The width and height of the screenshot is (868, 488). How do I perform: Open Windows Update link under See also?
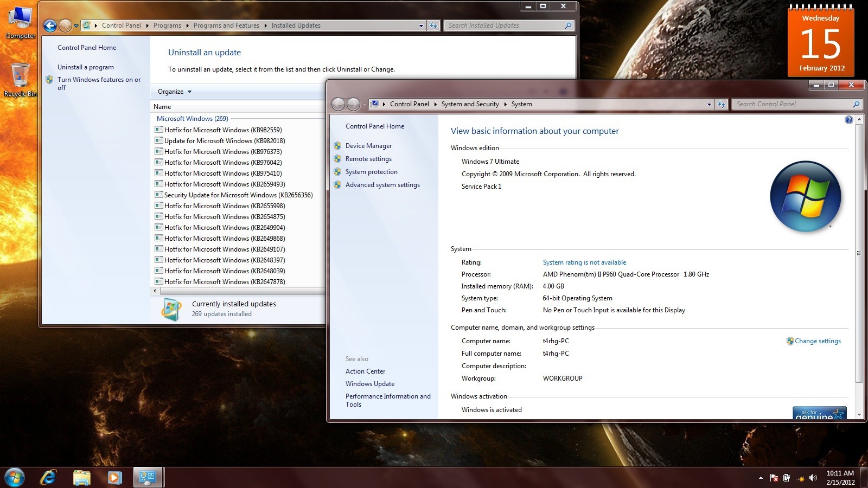click(370, 384)
